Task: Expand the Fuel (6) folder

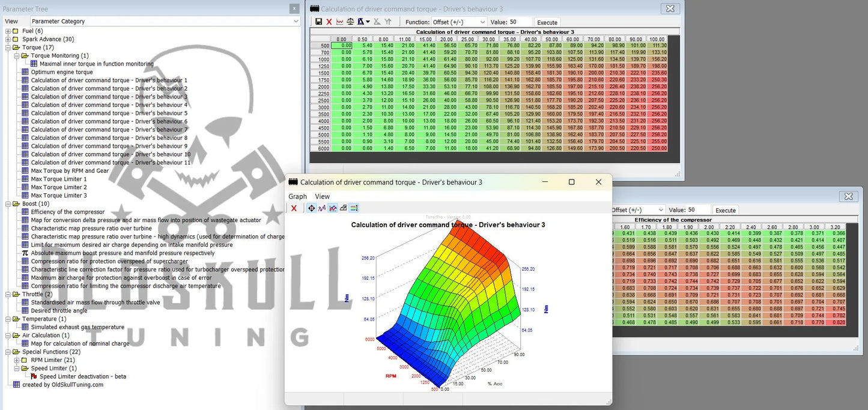Action: tap(8, 31)
